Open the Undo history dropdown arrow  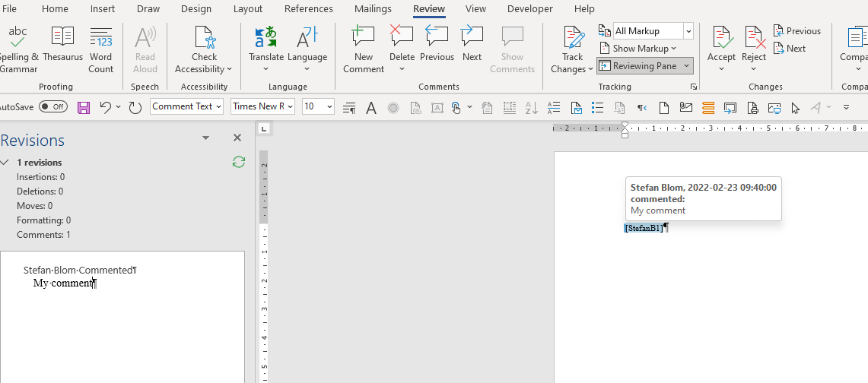coord(119,107)
